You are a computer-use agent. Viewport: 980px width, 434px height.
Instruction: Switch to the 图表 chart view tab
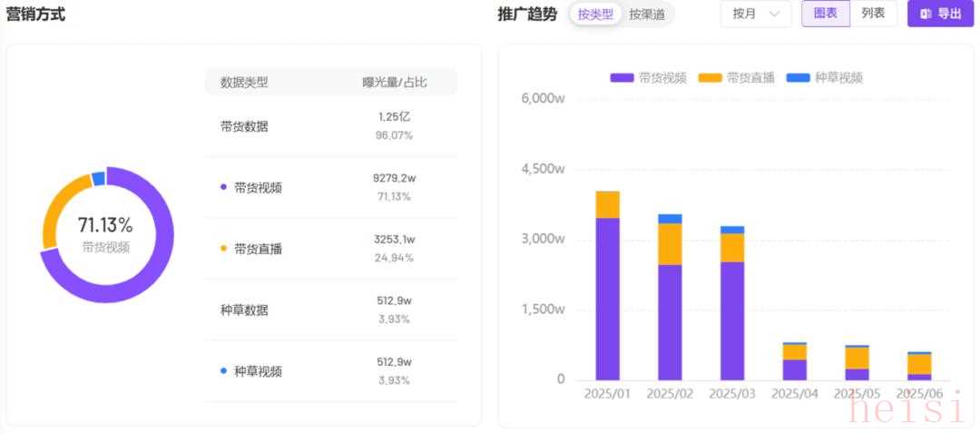pos(825,14)
